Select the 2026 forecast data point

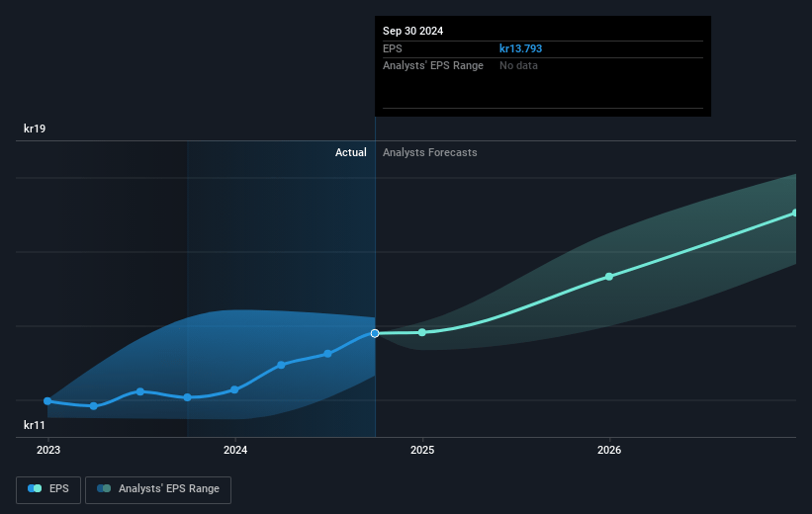point(609,277)
